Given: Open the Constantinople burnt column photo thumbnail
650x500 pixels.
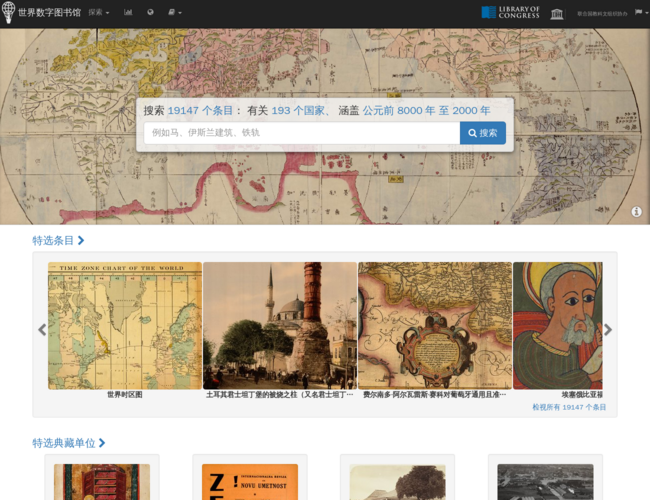Looking at the screenshot, I should [x=280, y=326].
